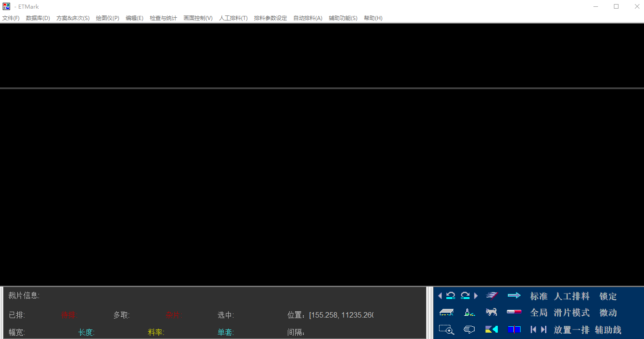Click the cyan right-arrow tool icon
The image size is (644, 339).
click(x=514, y=296)
